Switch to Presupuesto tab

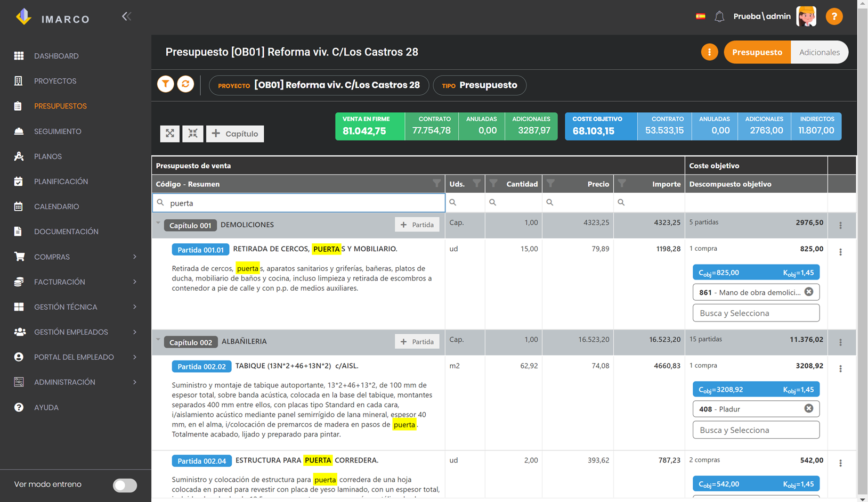pyautogui.click(x=757, y=52)
